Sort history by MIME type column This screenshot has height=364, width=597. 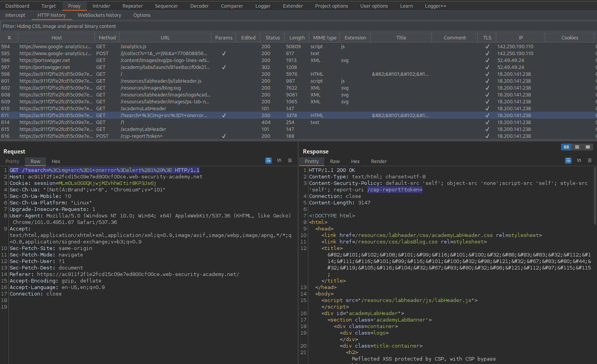click(x=325, y=38)
